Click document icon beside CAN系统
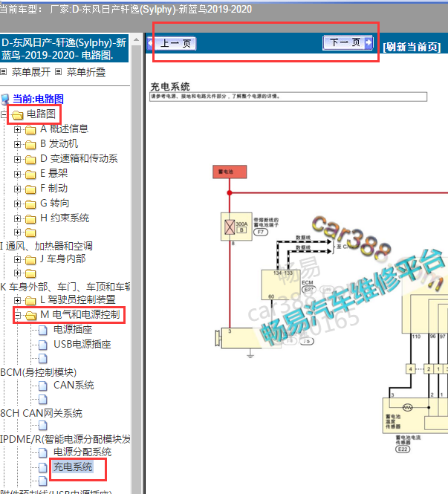This screenshot has height=494, width=448. (43, 386)
